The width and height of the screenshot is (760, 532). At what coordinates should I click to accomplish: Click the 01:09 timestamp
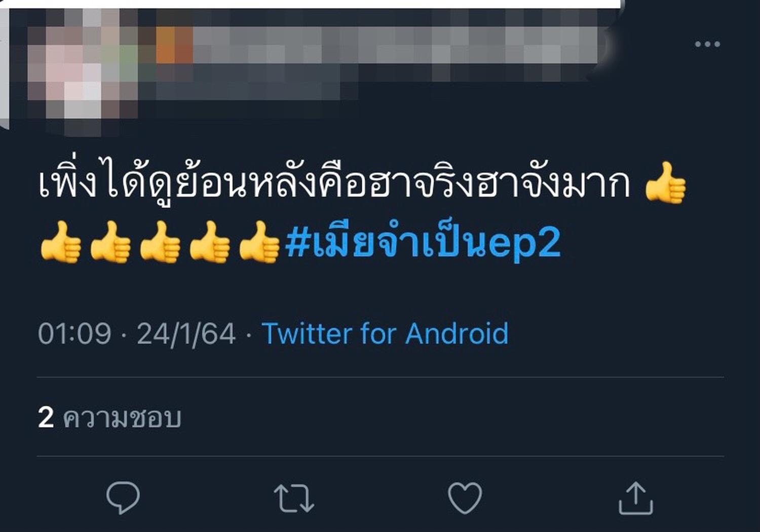74,334
